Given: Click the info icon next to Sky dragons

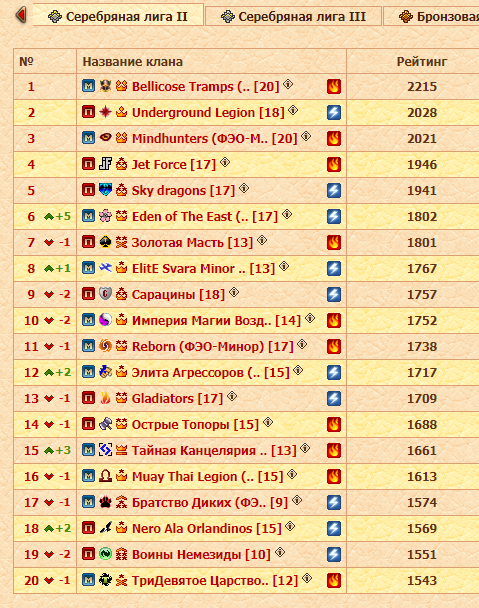Looking at the screenshot, I should (244, 188).
